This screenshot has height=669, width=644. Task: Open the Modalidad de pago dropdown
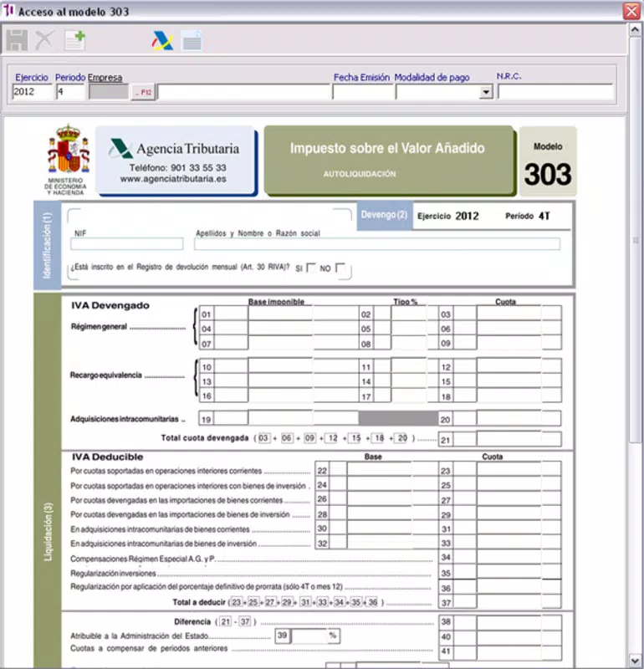click(x=486, y=92)
